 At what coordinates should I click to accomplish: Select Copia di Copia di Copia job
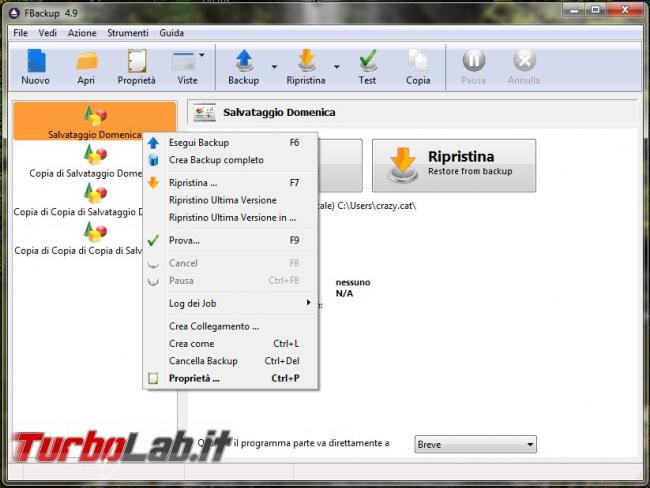tap(79, 239)
